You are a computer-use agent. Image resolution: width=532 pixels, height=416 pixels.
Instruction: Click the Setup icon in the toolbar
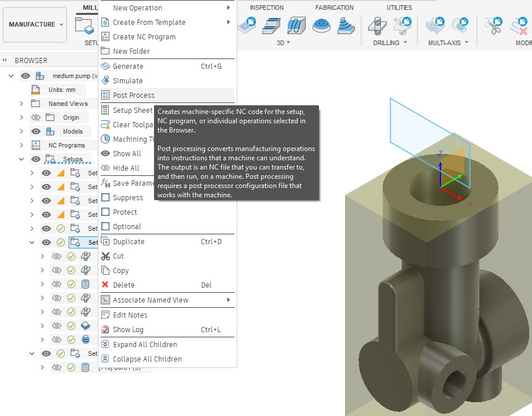[x=85, y=25]
